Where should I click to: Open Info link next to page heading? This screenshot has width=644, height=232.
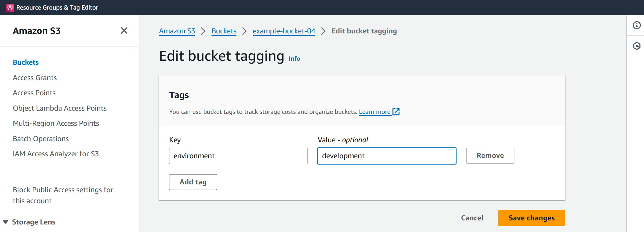click(x=294, y=59)
